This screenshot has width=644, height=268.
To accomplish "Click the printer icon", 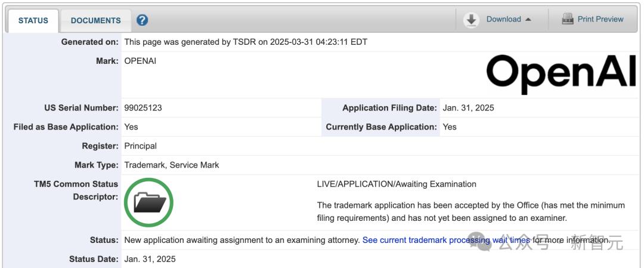I will pyautogui.click(x=568, y=19).
